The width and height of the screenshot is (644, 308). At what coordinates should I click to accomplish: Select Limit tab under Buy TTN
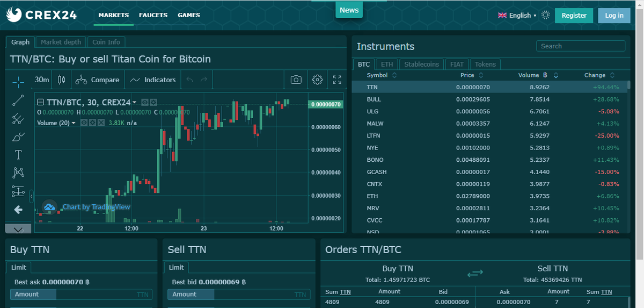[x=19, y=267]
